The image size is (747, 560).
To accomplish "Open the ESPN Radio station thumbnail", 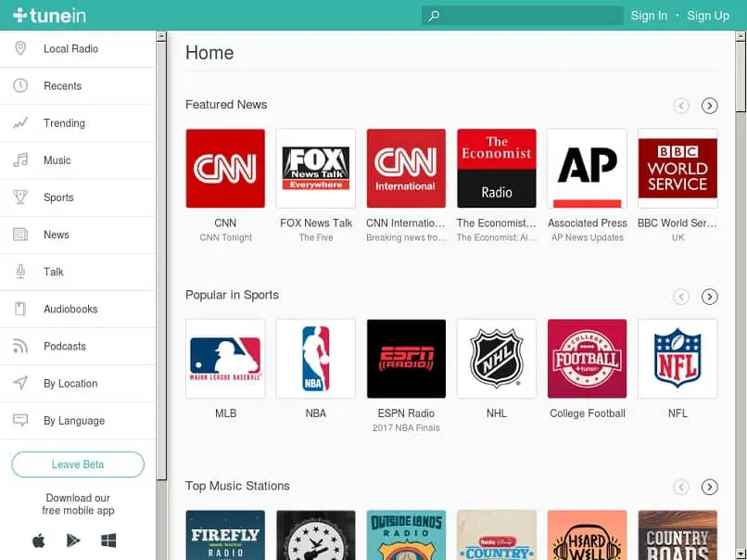I will point(406,359).
